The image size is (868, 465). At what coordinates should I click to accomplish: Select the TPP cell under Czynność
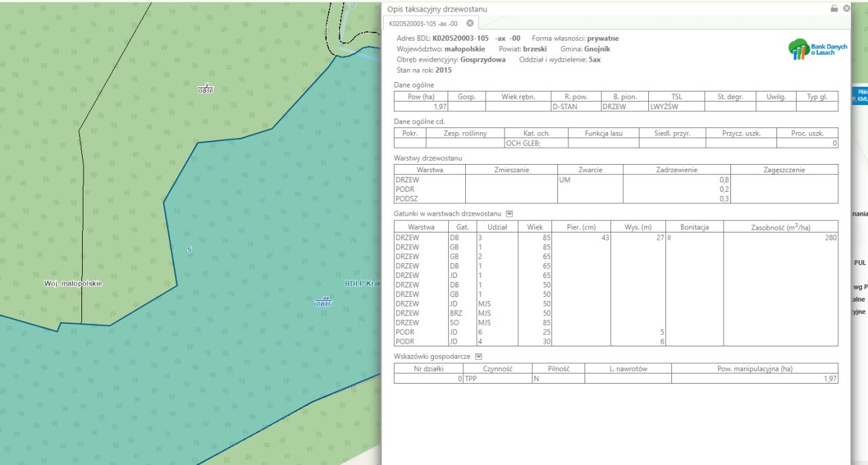coord(471,379)
